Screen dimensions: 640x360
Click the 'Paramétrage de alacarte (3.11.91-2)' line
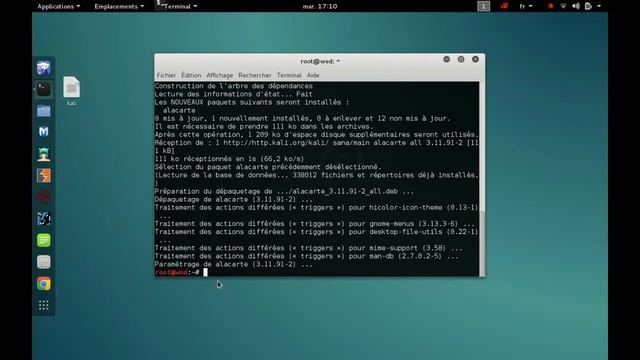(233, 264)
